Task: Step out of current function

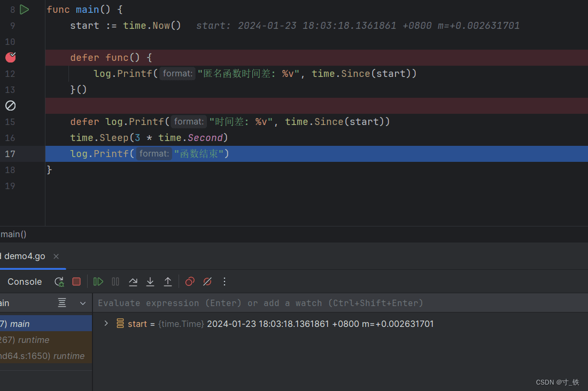Action: [168, 281]
